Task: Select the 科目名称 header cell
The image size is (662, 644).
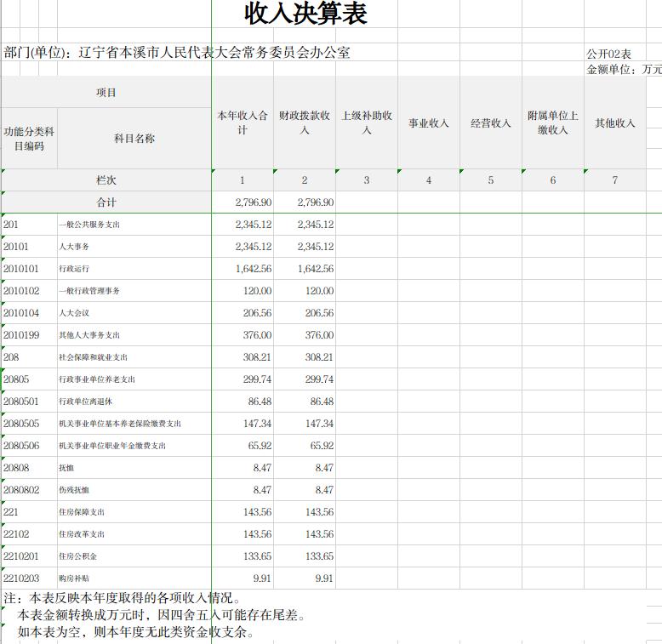Action: coord(134,139)
